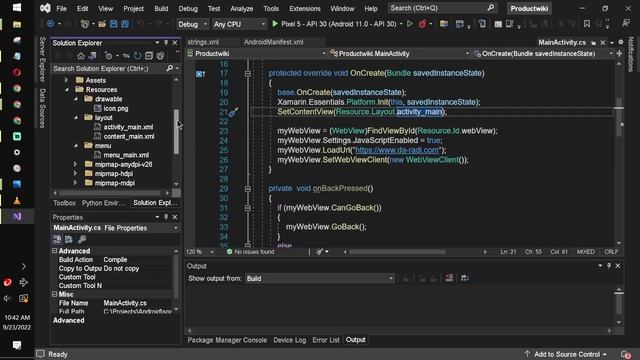Open https://www.da-radi.com link in code

397,150
